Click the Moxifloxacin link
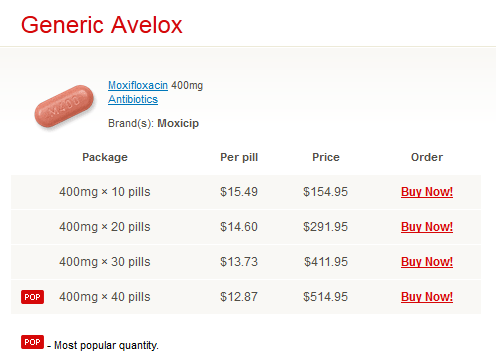This screenshot has width=496, height=362. coord(138,85)
